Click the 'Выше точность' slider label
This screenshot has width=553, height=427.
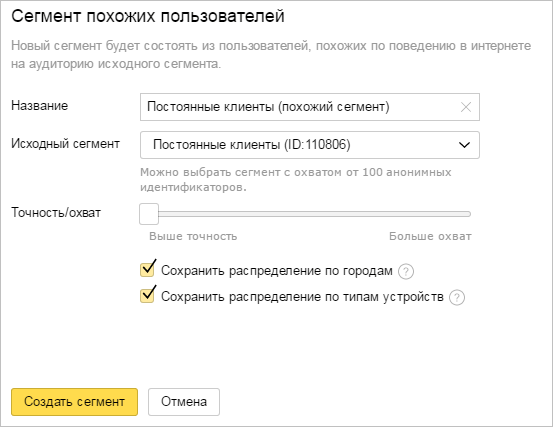point(193,236)
